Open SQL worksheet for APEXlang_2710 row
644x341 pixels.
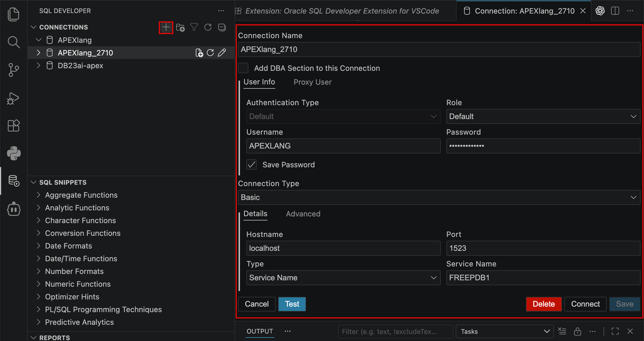coord(199,53)
